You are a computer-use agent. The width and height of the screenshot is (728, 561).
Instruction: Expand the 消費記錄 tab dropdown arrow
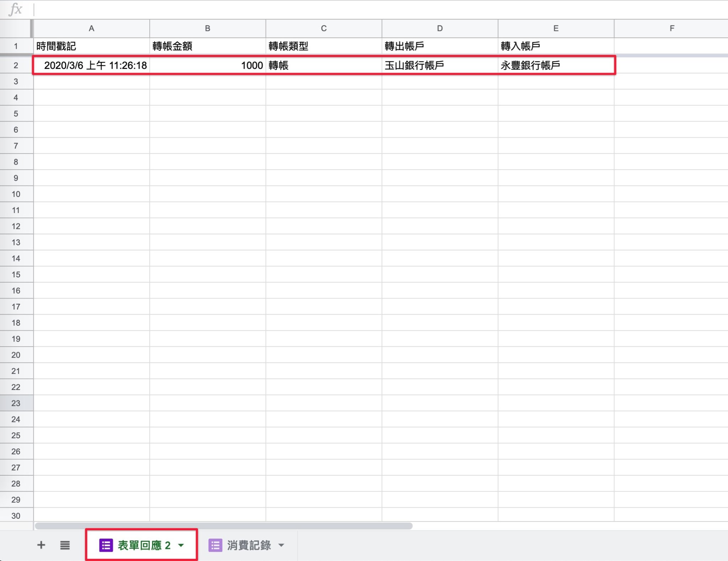pos(281,545)
